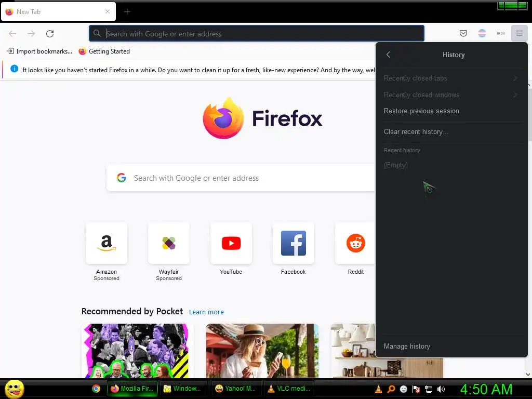Select the New Tab tab

(58, 11)
